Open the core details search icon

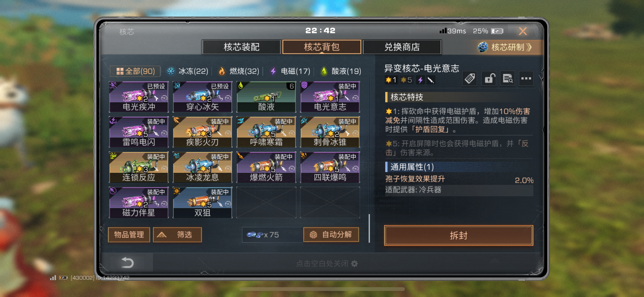(507, 79)
